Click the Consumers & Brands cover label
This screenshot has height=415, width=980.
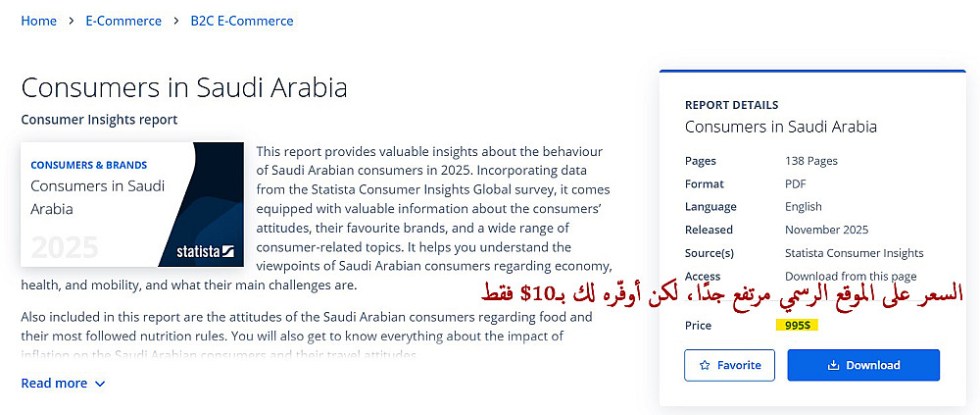tap(89, 165)
